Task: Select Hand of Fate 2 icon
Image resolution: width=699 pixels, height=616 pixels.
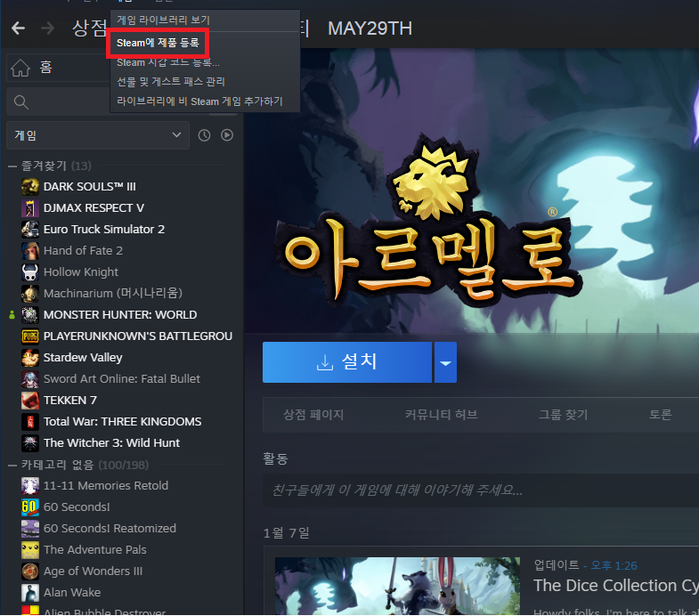Action: pyautogui.click(x=30, y=251)
